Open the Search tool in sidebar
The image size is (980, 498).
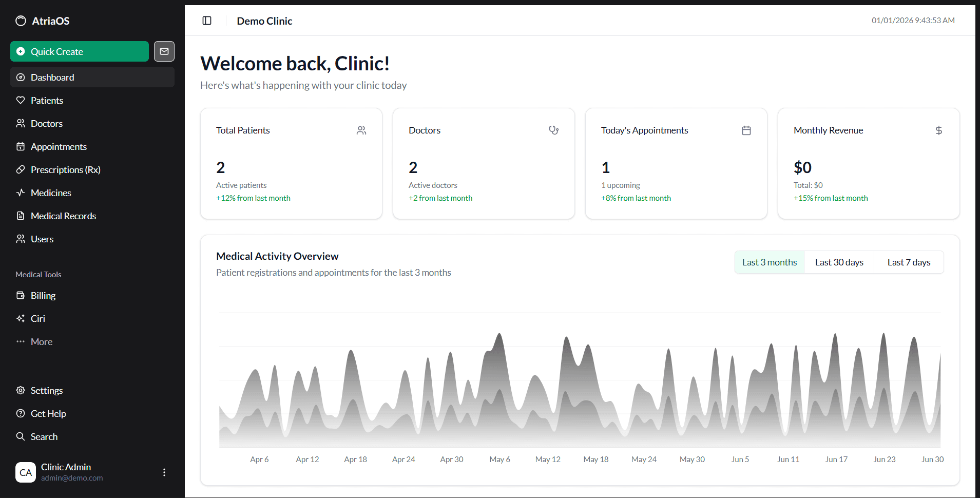click(44, 436)
